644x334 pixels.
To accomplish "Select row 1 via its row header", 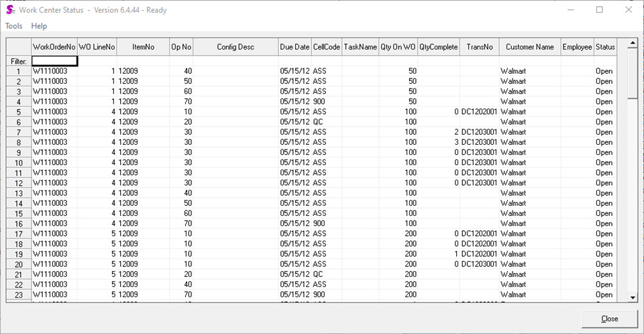I will (19, 71).
